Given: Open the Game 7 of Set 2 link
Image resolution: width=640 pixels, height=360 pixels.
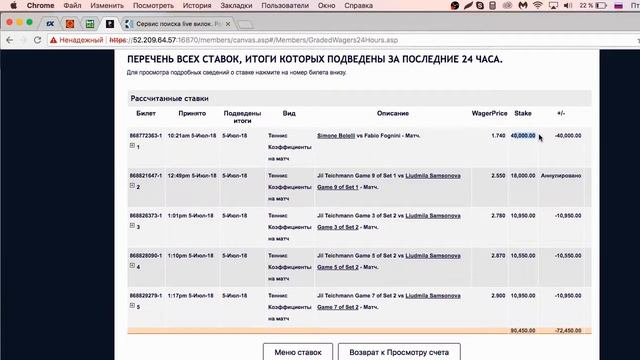Looking at the screenshot, I should pos(338,307).
